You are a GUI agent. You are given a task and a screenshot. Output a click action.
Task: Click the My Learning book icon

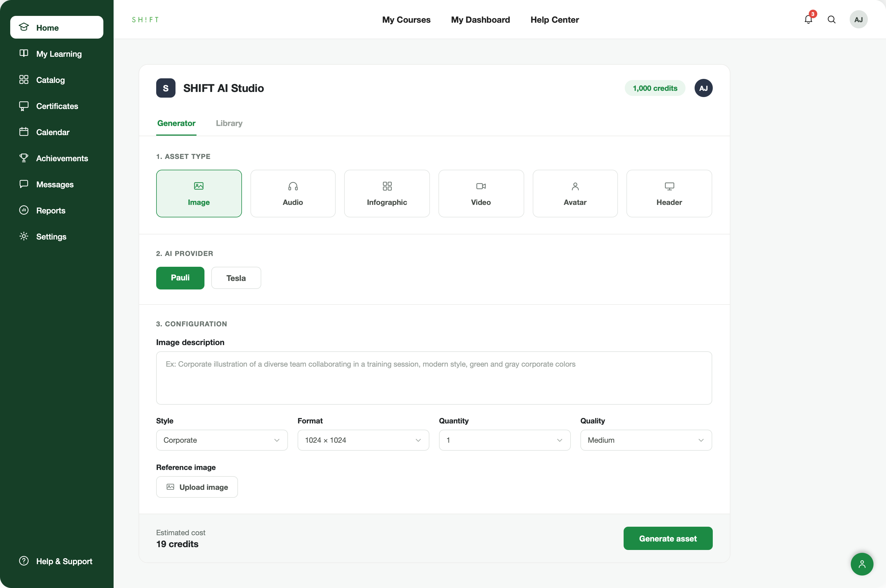click(24, 53)
